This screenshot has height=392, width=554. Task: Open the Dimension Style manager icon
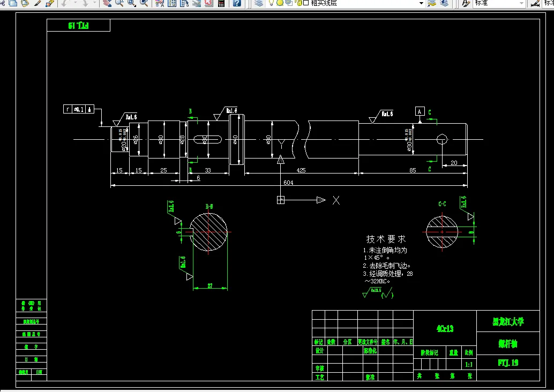pos(535,3)
